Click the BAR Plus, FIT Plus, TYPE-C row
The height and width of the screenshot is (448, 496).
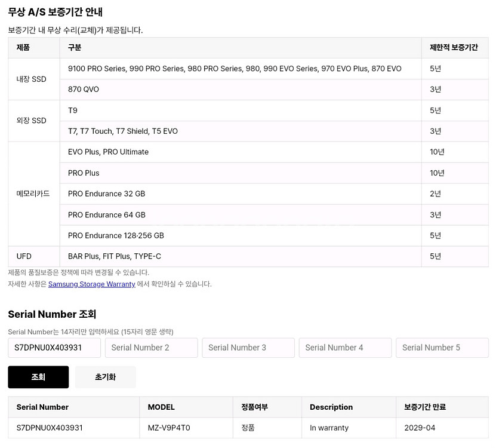tap(115, 256)
